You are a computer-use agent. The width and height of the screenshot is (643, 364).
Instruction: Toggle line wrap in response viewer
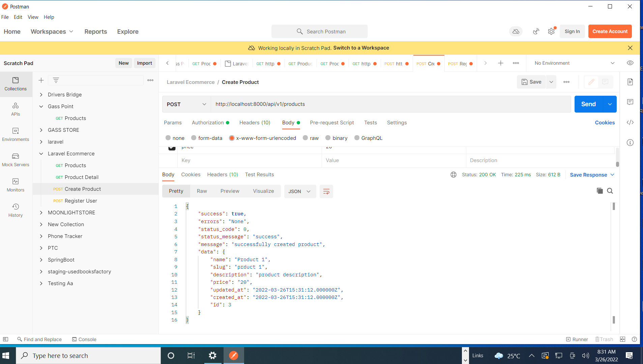[326, 191]
